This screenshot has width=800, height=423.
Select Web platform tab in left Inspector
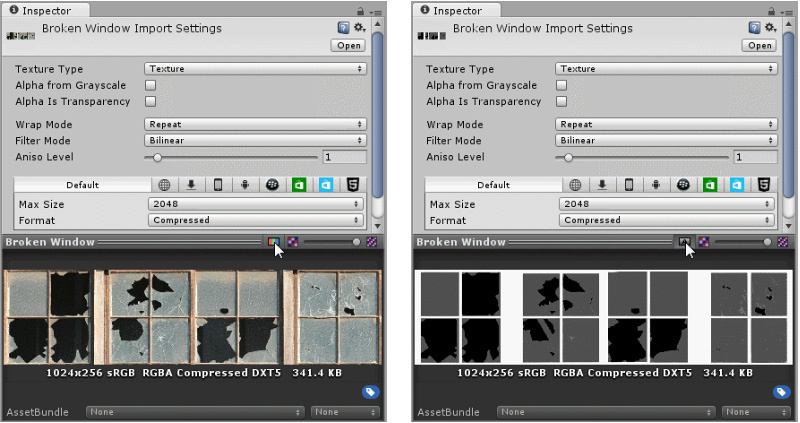click(x=164, y=185)
